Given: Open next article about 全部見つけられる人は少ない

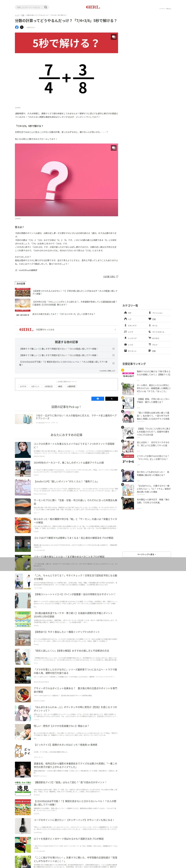Looking at the screenshot, I should pos(66,292).
